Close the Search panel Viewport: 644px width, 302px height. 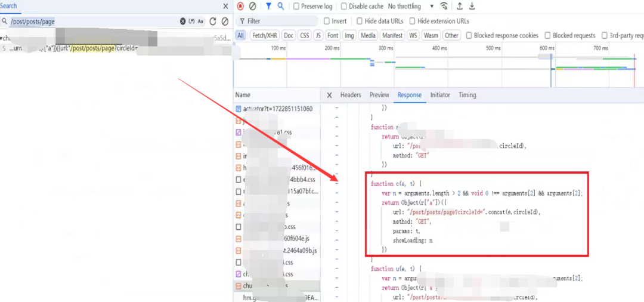tap(225, 6)
